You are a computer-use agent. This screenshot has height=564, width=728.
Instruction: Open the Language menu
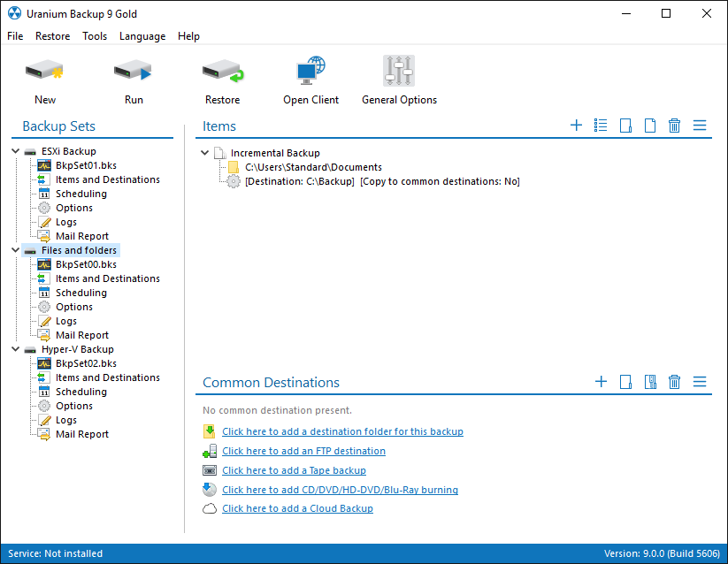(x=142, y=36)
